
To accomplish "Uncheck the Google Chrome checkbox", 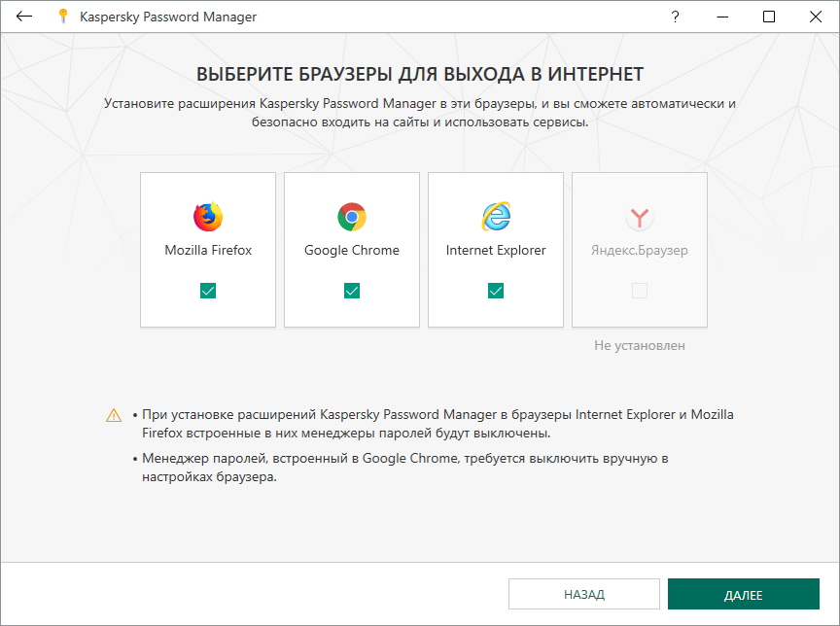I will 352,291.
